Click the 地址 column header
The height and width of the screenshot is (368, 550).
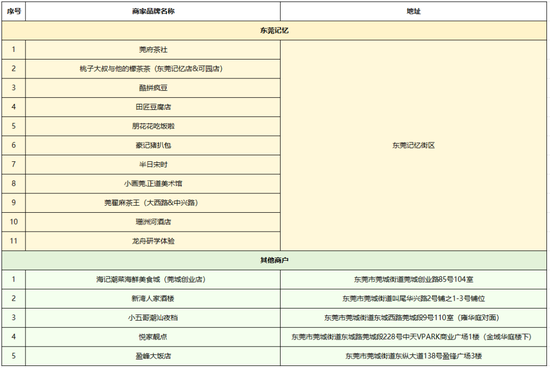click(413, 11)
